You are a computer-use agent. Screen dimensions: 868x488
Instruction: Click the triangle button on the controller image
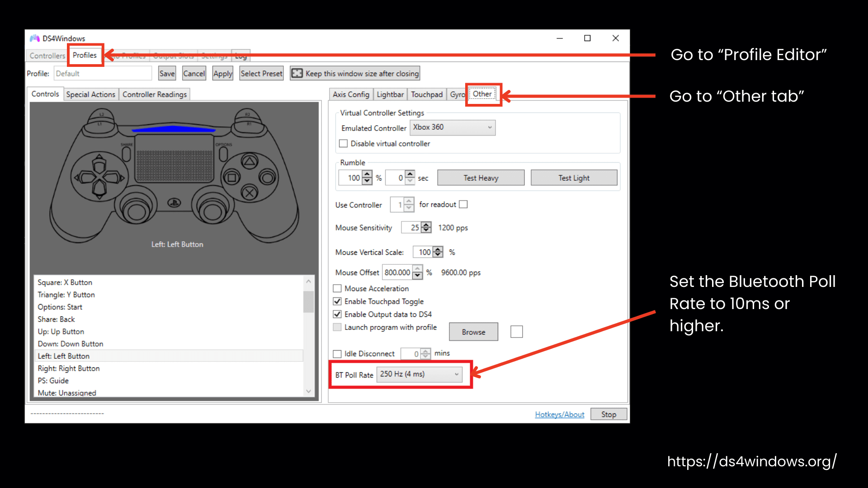(x=249, y=161)
